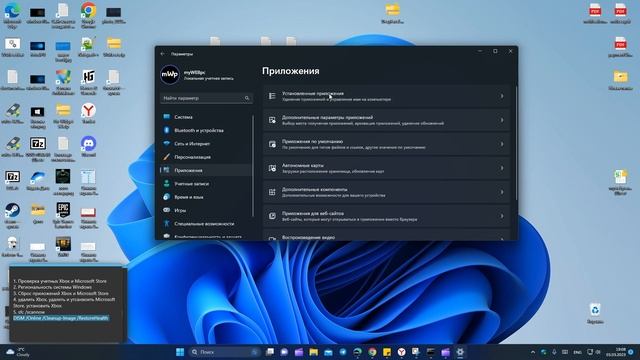Switch the ENG input language indicator

pyautogui.click(x=577, y=352)
